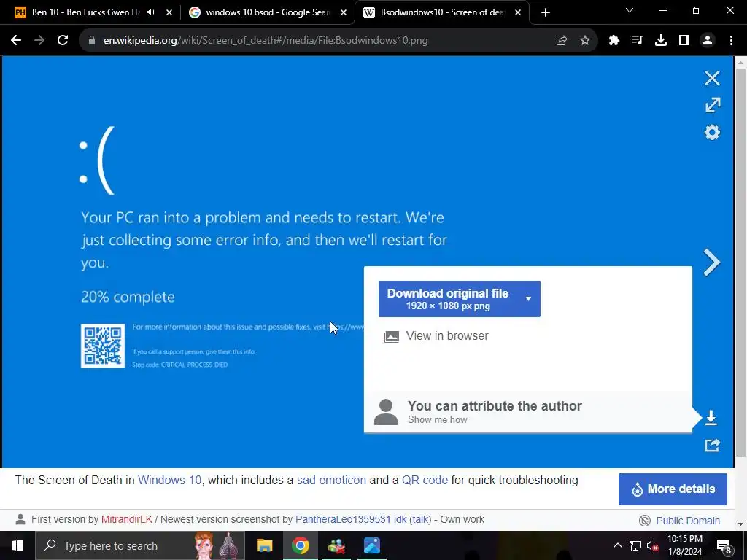Open the taskbar app left of Photos

(336, 545)
